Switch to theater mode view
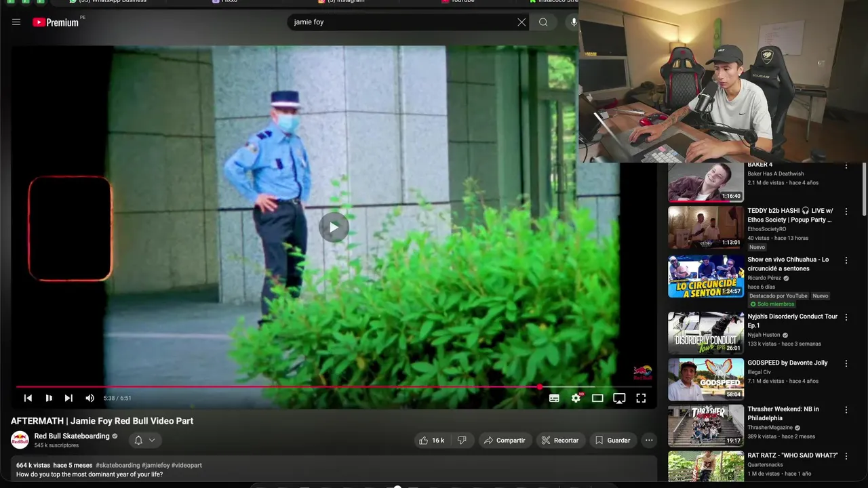This screenshot has width=868, height=488. pos(597,398)
